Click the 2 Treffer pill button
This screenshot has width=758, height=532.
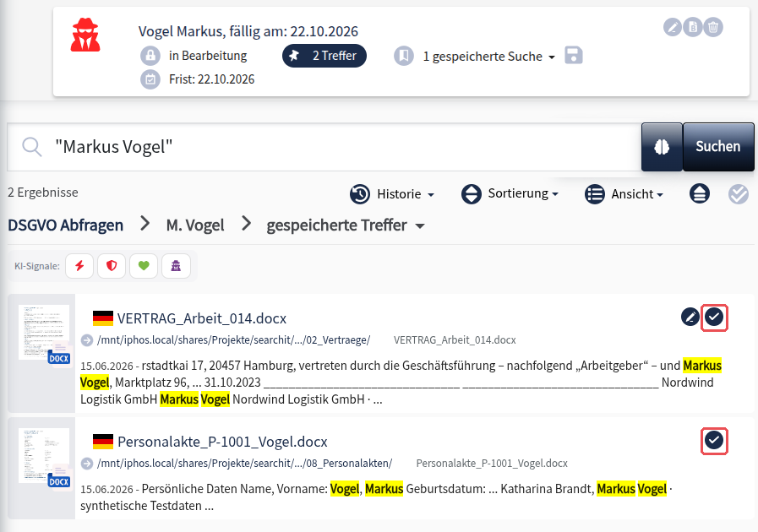tap(324, 56)
